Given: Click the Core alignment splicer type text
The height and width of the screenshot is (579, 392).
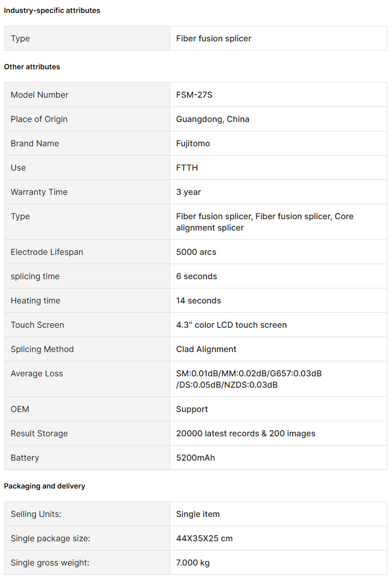Looking at the screenshot, I should [265, 222].
